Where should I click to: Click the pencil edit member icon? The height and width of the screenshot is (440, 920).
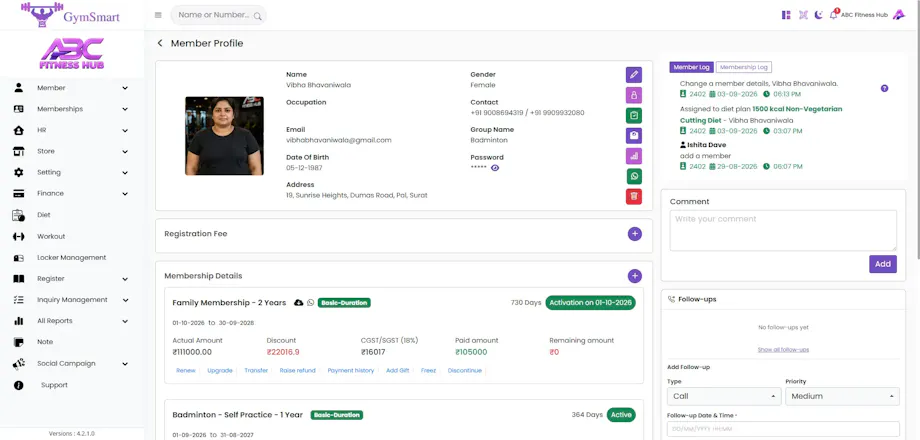click(x=634, y=75)
